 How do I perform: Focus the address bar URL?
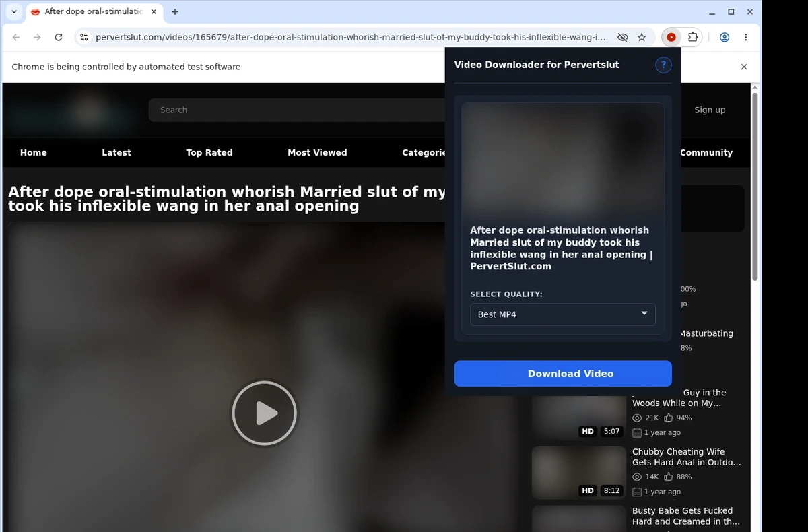(x=350, y=38)
